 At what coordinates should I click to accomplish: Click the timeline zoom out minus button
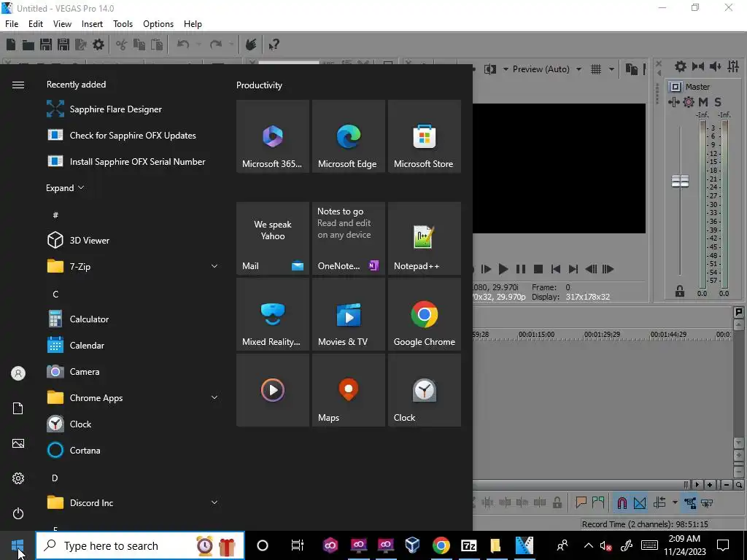(726, 485)
